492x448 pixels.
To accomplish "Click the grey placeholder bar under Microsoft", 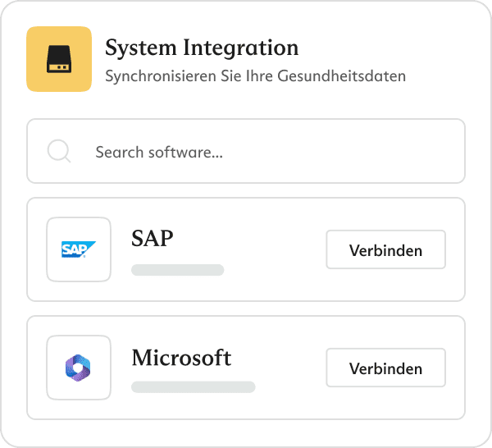I will coord(194,387).
